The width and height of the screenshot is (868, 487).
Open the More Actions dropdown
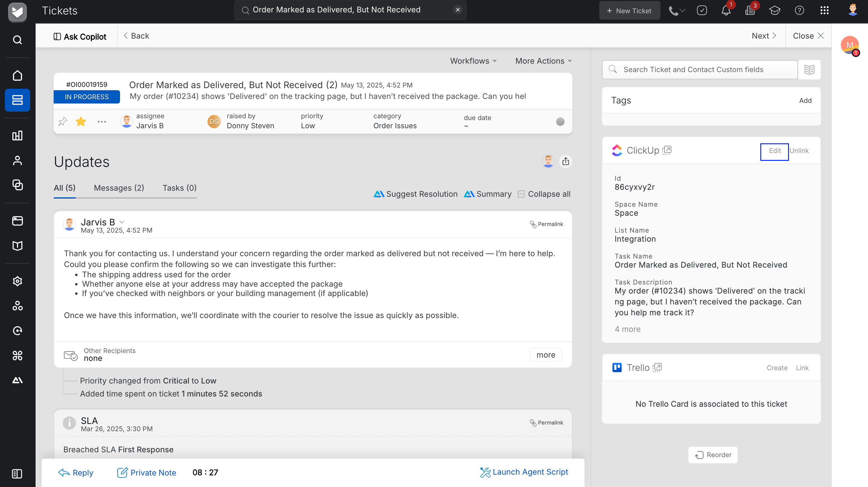click(543, 61)
